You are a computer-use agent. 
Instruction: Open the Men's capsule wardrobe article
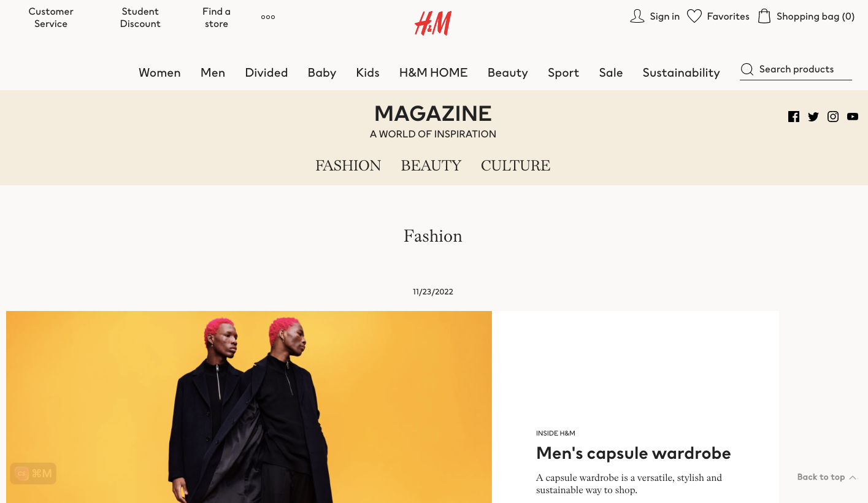coord(634,453)
